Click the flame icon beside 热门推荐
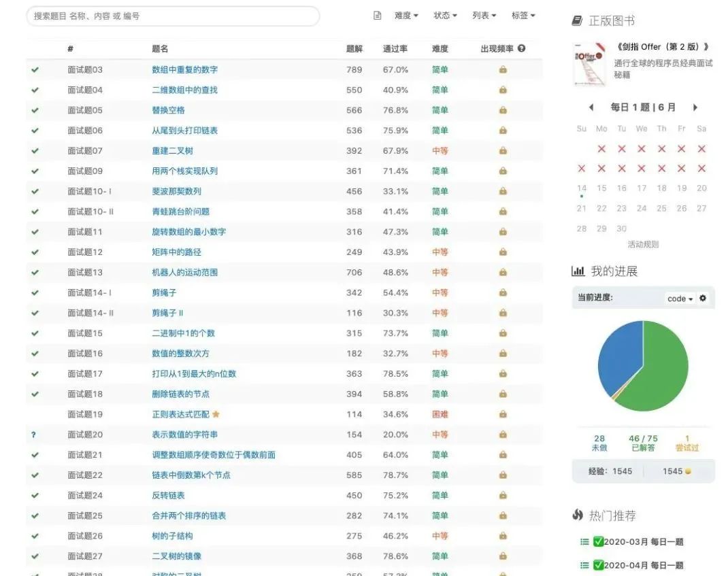This screenshot has width=728, height=576. 578,515
